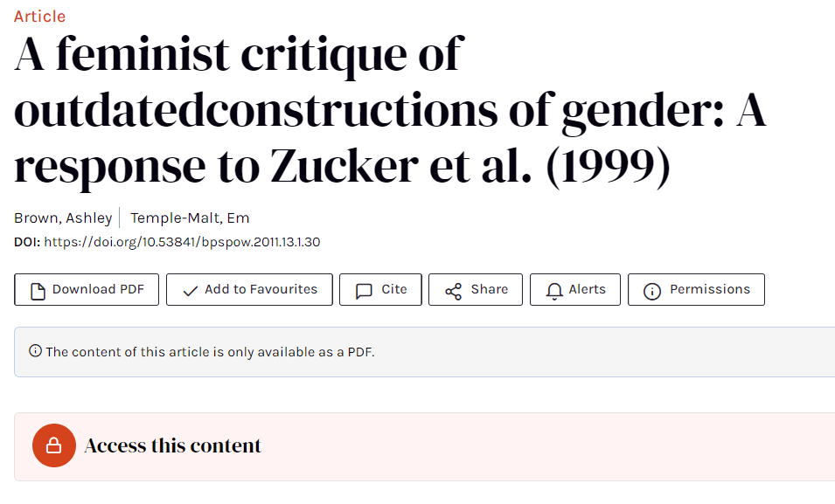Click the speech bubble Cite icon
This screenshot has height=504, width=835.
[364, 291]
